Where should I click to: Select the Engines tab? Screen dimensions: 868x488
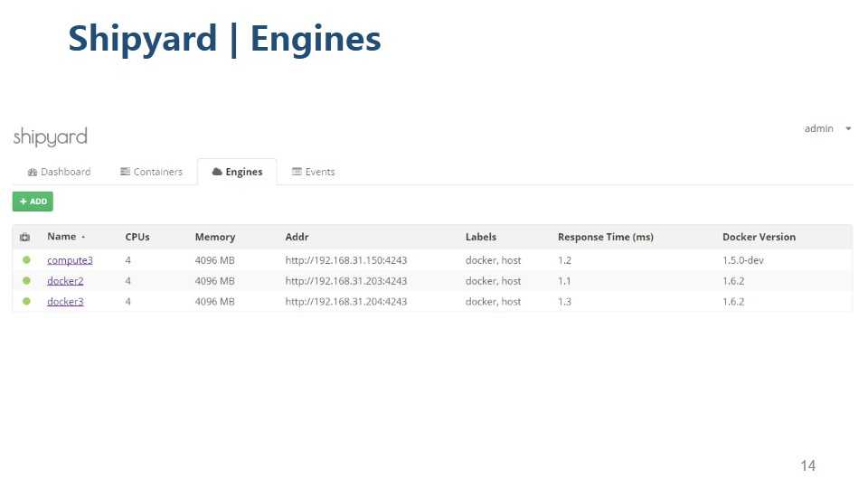click(237, 172)
